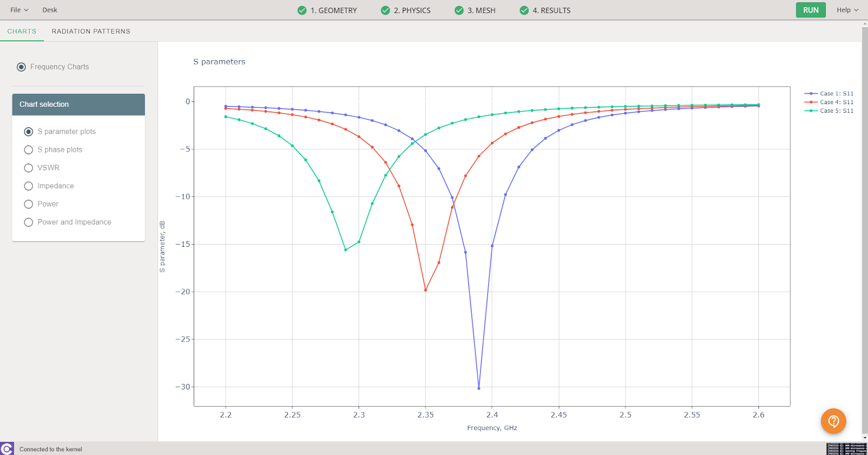868x455 pixels.
Task: Toggle Case 5: S11 legend entry
Action: coord(829,111)
